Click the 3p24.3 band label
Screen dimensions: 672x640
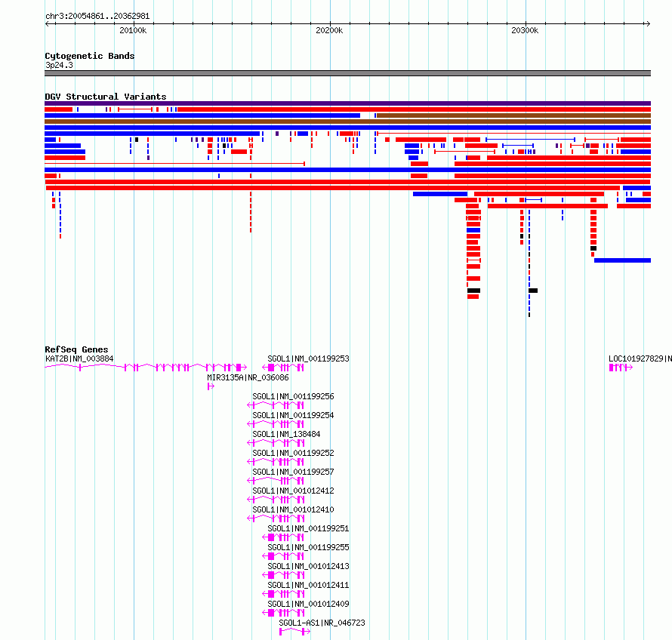coord(59,65)
